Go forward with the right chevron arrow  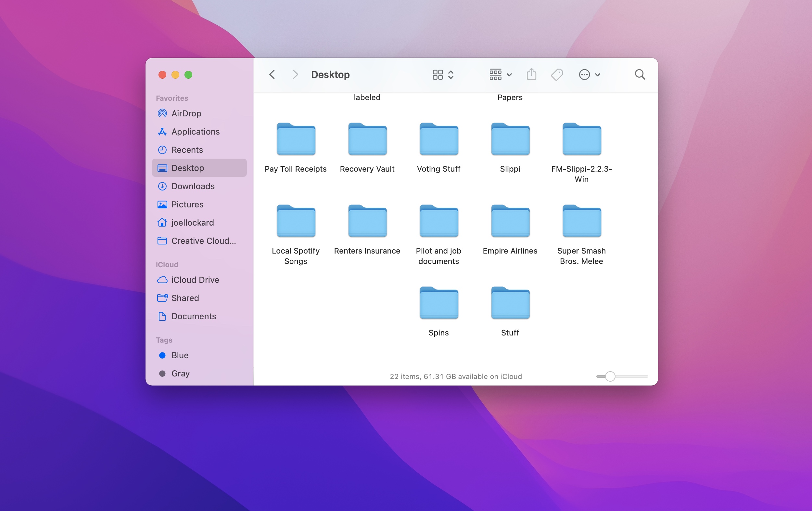[x=295, y=74]
